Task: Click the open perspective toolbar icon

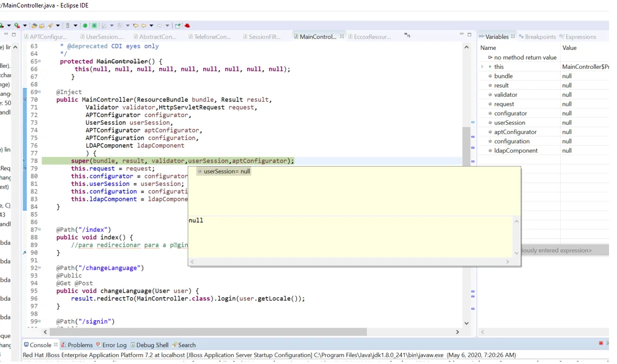Action: point(177,25)
